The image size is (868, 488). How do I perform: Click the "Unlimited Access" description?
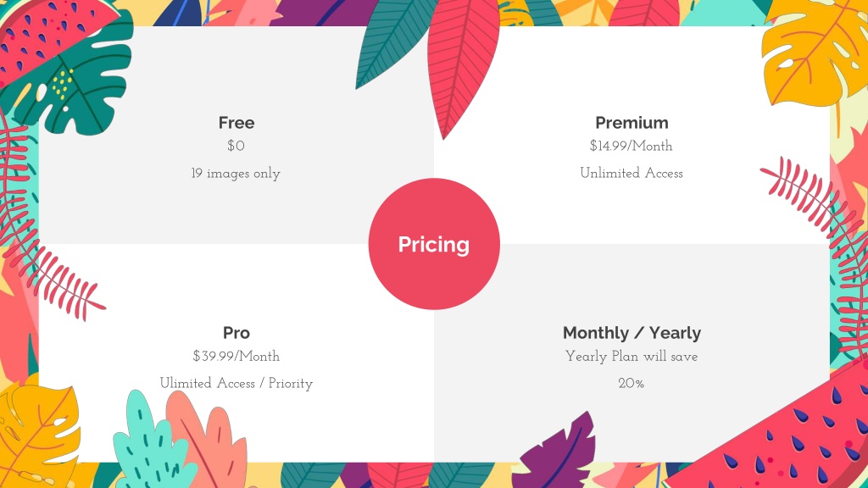(x=631, y=173)
